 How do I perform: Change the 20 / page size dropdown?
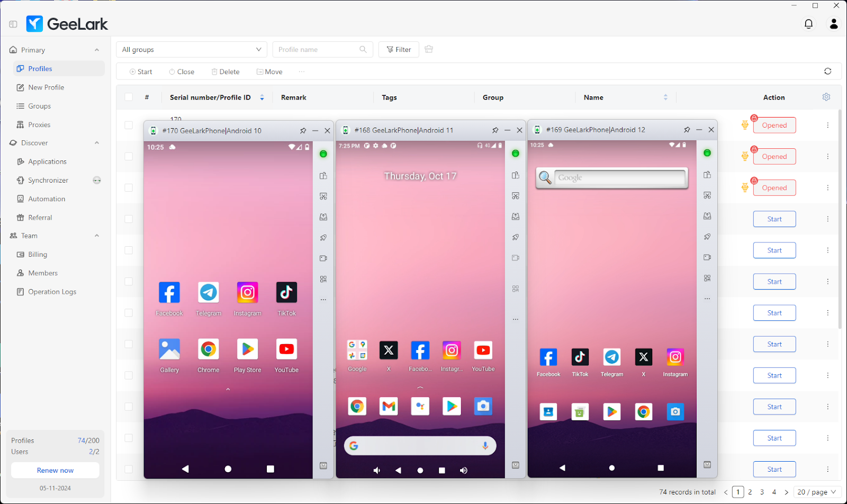[817, 492]
